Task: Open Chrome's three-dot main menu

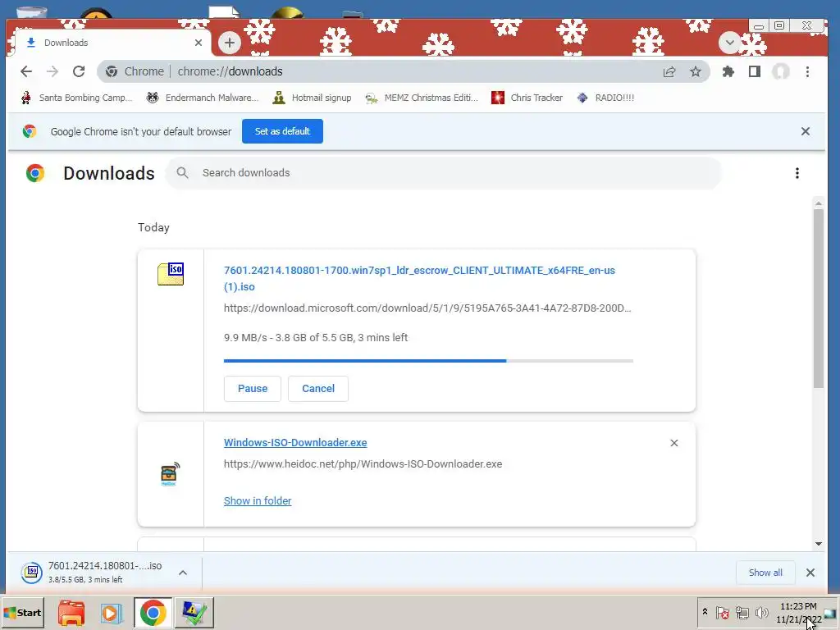Action: 807,72
